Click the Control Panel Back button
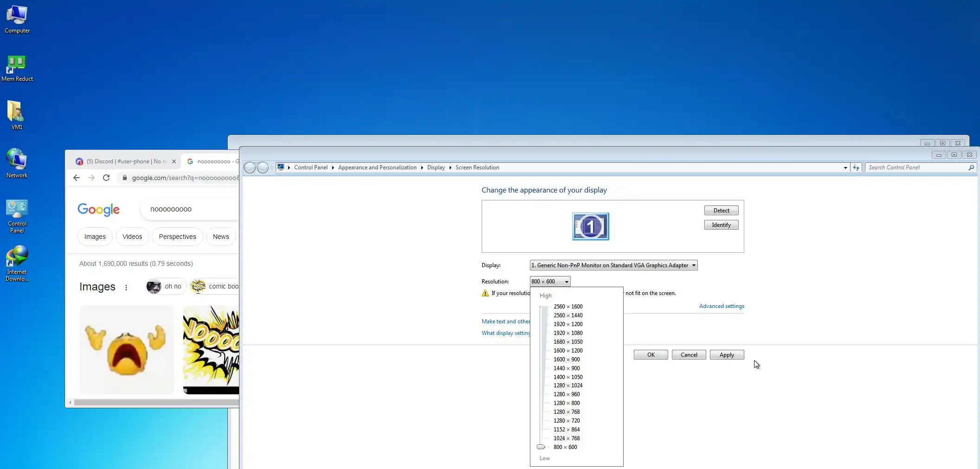The width and height of the screenshot is (980, 469). tap(250, 167)
